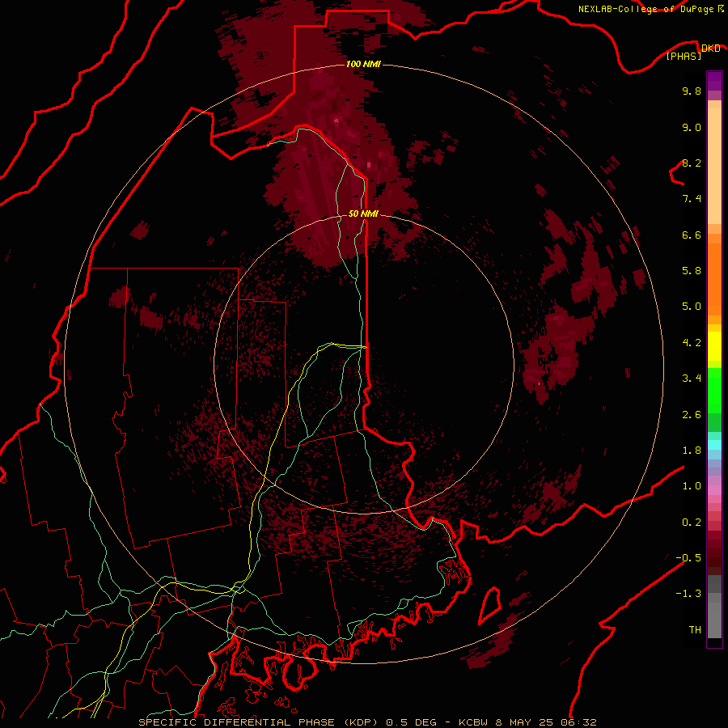Screen dimensions: 728x728
Task: Click the 1.0 color scale value
Action: [692, 486]
